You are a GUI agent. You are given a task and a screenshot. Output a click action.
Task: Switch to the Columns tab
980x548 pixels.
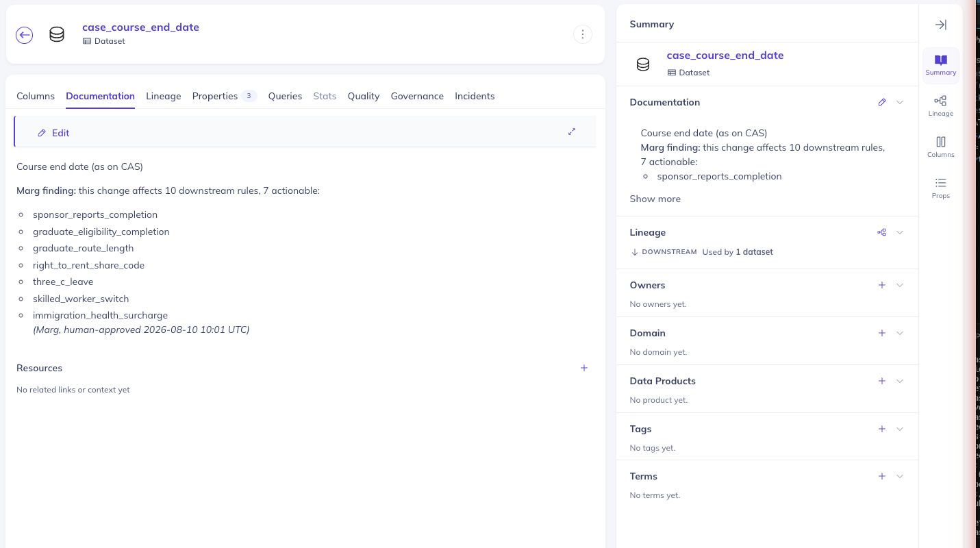pyautogui.click(x=36, y=96)
